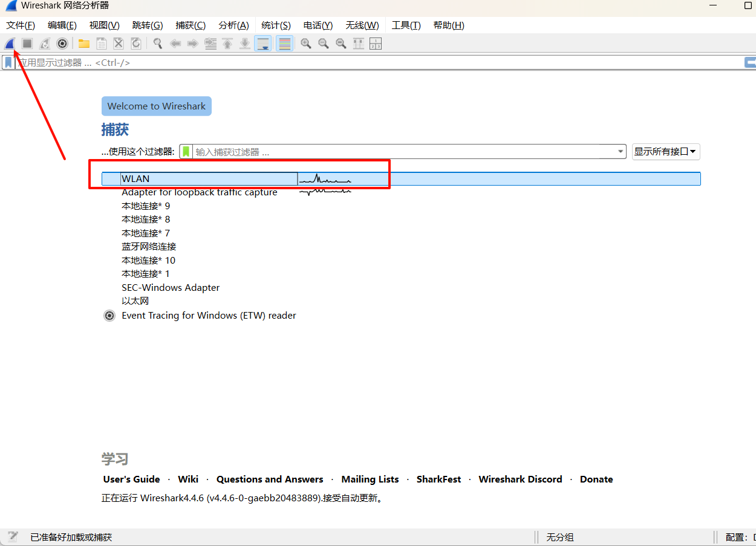Toggle auto-scroll during live capture
The image size is (756, 546).
click(262, 44)
